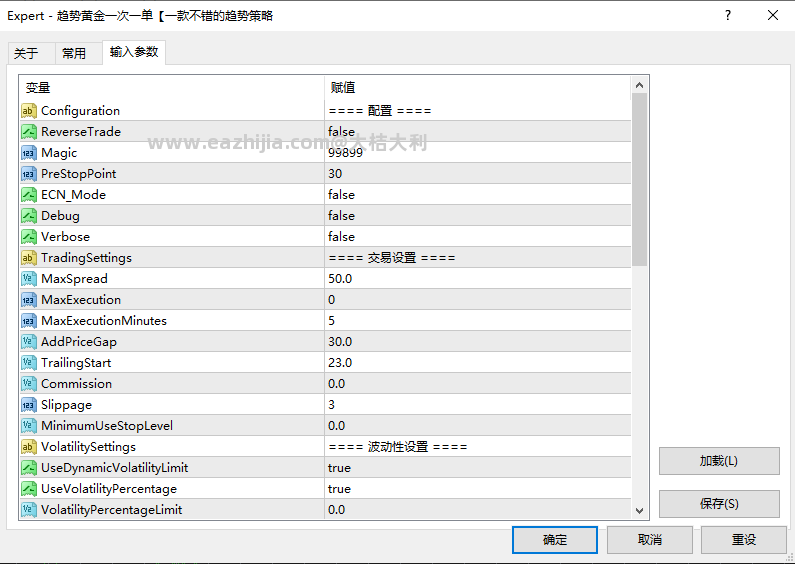Click the double icon beside VolatilityPercentageLimit
Viewport: 795px width, 564px height.
(29, 510)
